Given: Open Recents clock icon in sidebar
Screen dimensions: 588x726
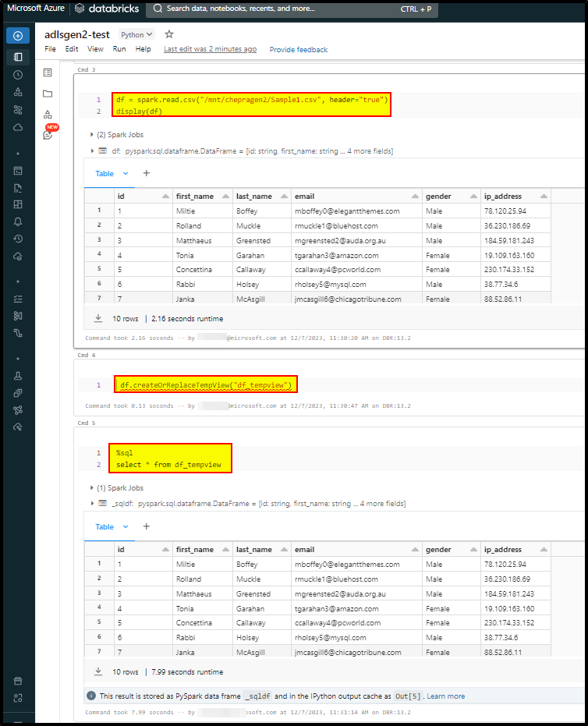Looking at the screenshot, I should click(18, 75).
